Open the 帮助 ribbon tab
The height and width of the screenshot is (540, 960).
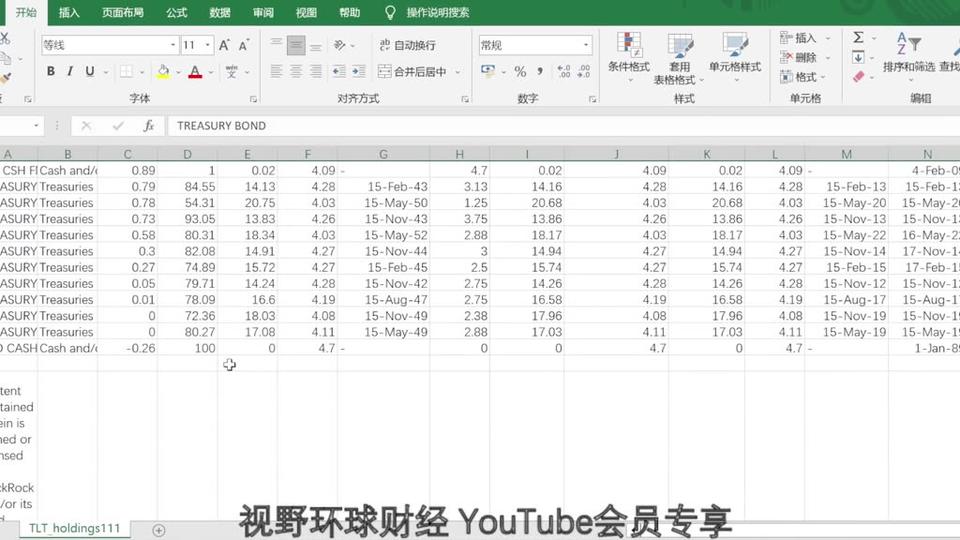(x=350, y=13)
